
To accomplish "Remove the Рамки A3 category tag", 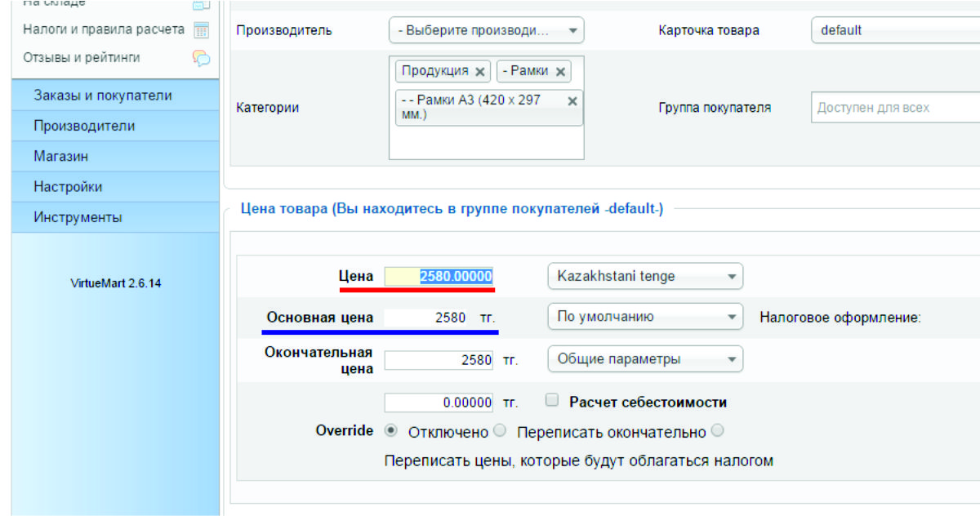I will (572, 101).
